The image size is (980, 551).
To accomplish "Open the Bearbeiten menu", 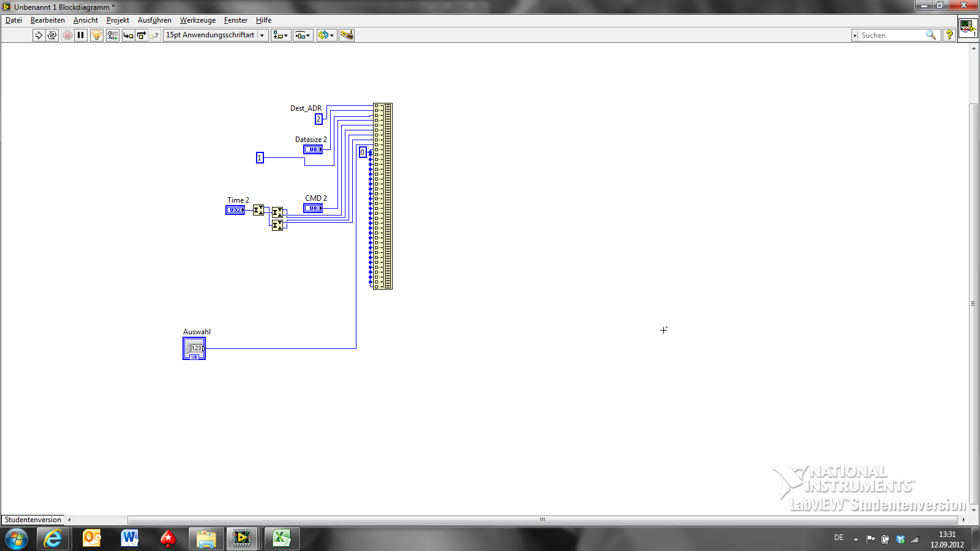I will tap(48, 20).
